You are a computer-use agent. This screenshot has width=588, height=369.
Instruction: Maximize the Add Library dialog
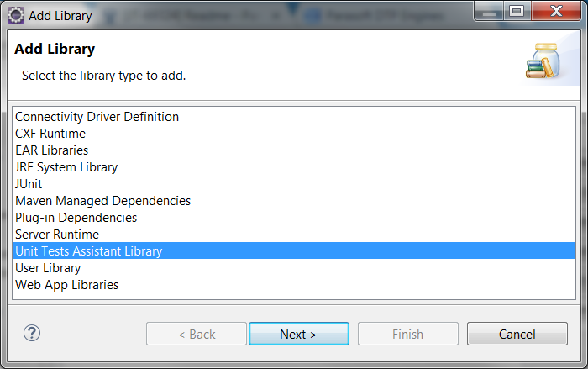[x=517, y=11]
